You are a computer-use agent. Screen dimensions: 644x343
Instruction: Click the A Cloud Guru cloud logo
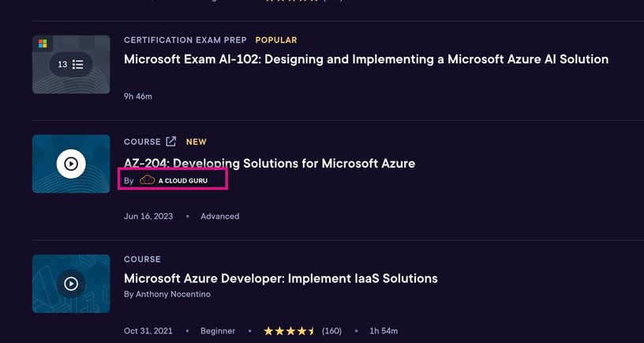(x=147, y=180)
